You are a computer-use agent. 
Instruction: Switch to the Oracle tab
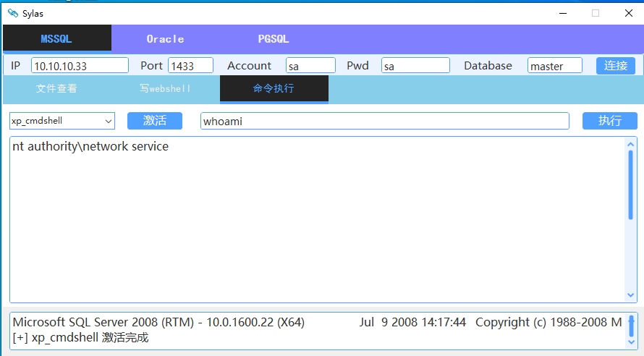[165, 39]
